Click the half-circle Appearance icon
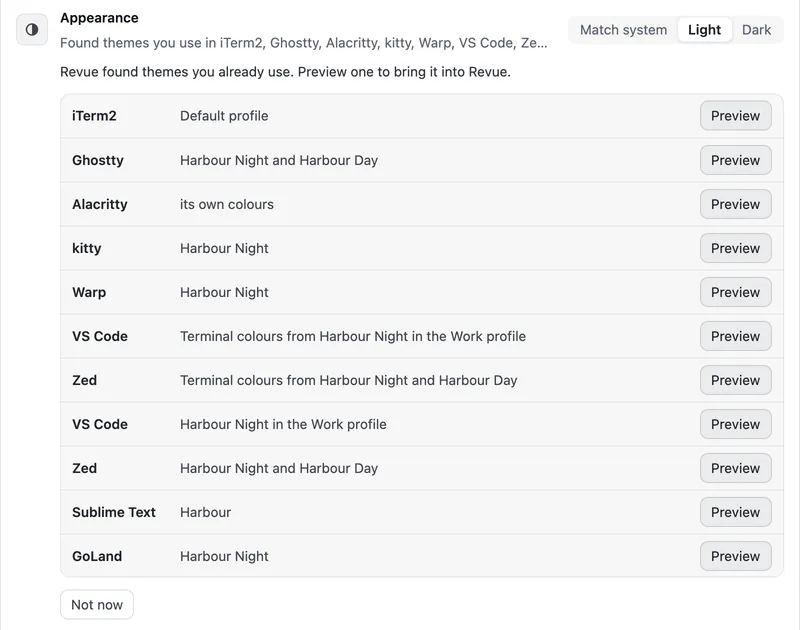 pos(32,30)
